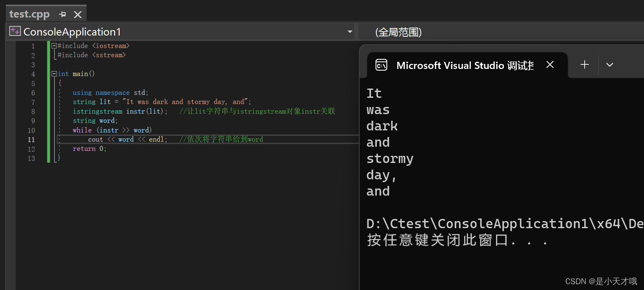Select the test.cpp editor tab
The image size is (644, 290).
[29, 14]
